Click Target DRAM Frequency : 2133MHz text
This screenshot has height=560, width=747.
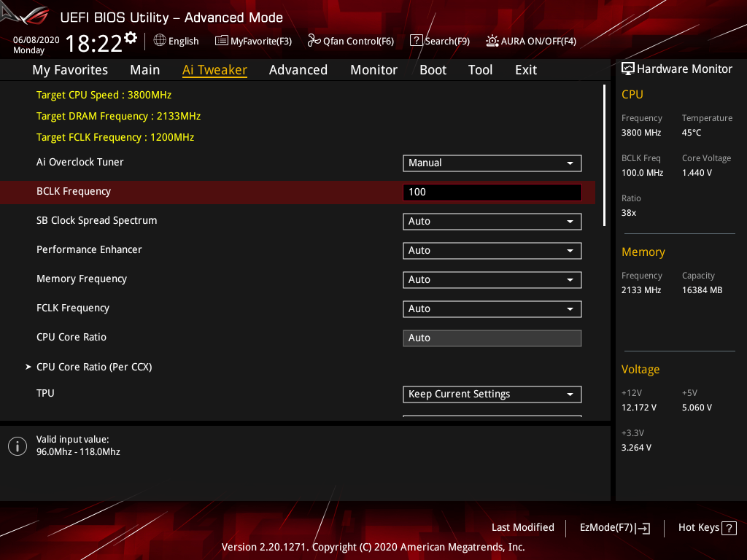click(x=119, y=116)
